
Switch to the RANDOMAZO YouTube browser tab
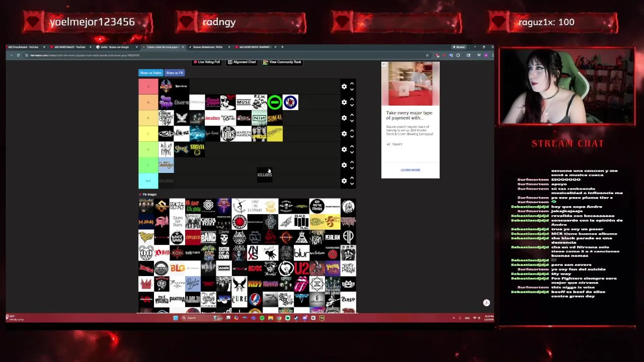pos(71,47)
